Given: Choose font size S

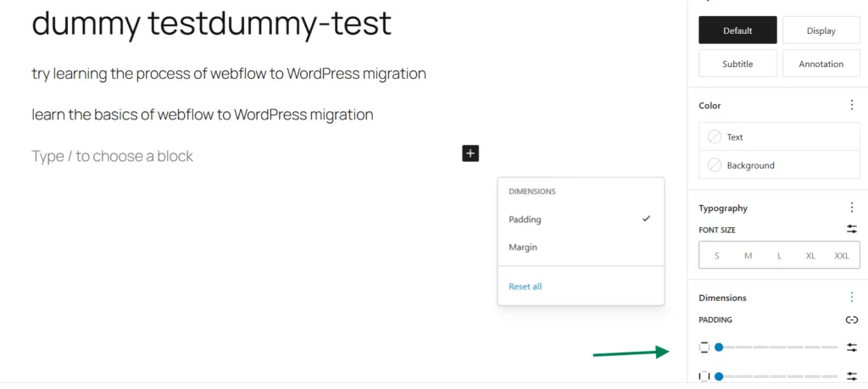Looking at the screenshot, I should [x=717, y=256].
